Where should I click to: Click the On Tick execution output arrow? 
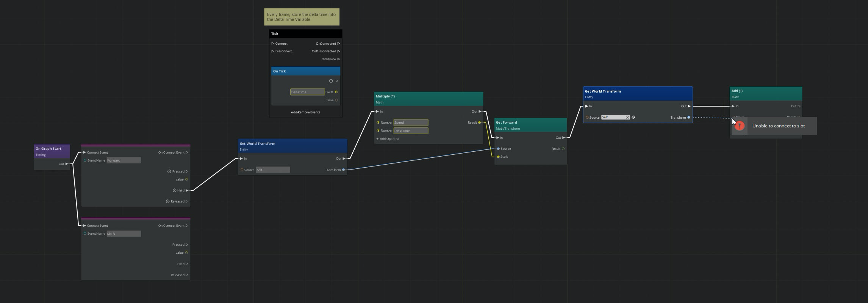coord(337,81)
